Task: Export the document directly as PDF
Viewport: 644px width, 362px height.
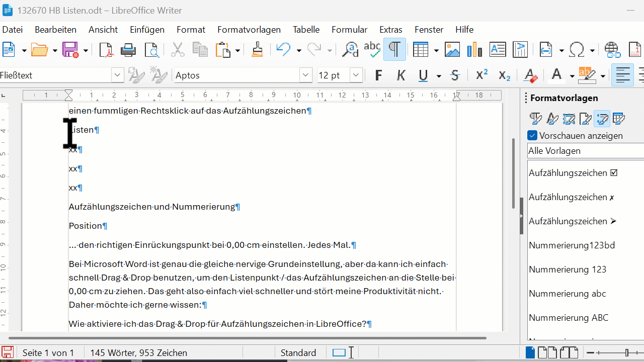Action: [x=106, y=50]
